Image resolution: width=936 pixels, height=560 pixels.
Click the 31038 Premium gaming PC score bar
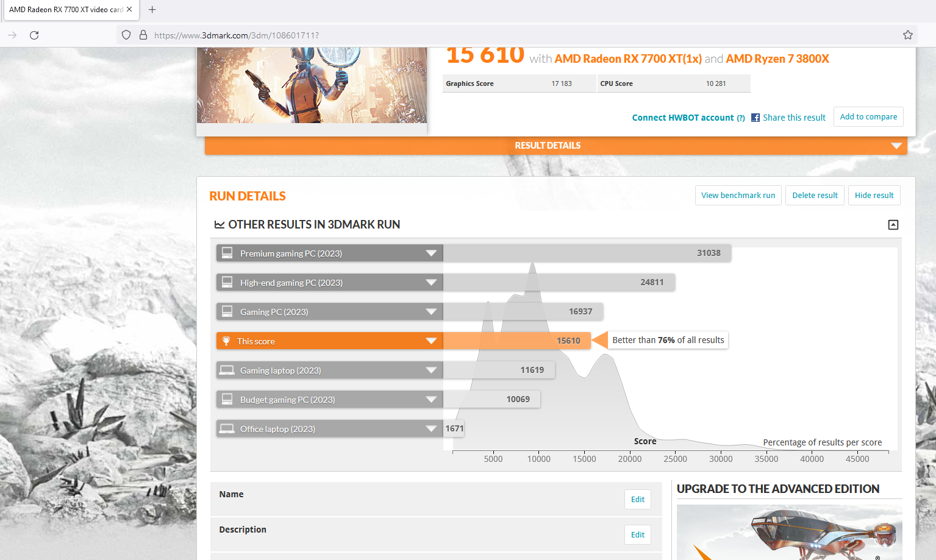(587, 253)
